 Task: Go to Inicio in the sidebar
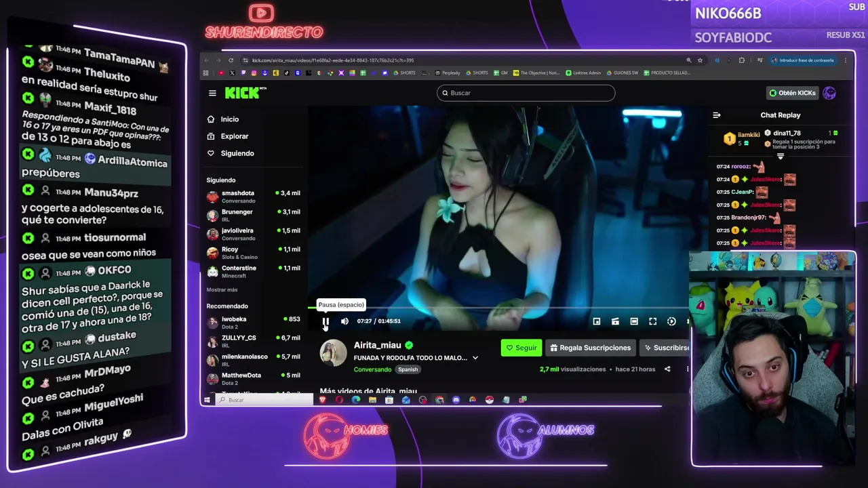point(224,119)
